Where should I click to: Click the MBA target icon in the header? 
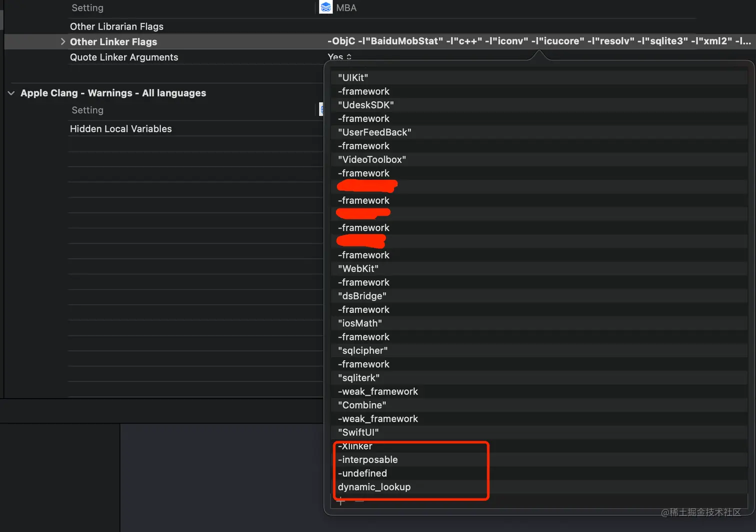pyautogui.click(x=326, y=7)
